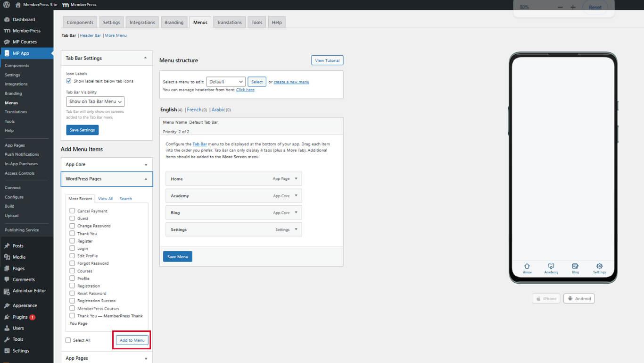Check the Courses page checkbox
Screen dimensions: 644x363
pos(72,270)
